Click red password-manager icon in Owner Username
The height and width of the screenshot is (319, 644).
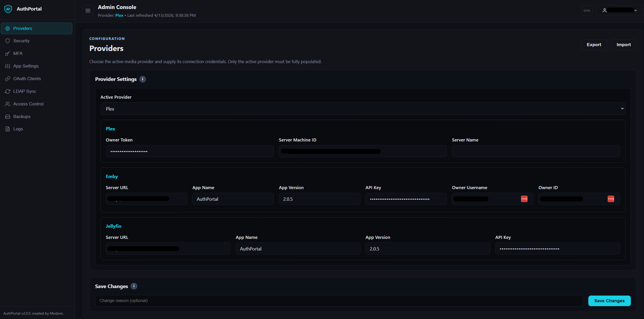click(x=524, y=199)
